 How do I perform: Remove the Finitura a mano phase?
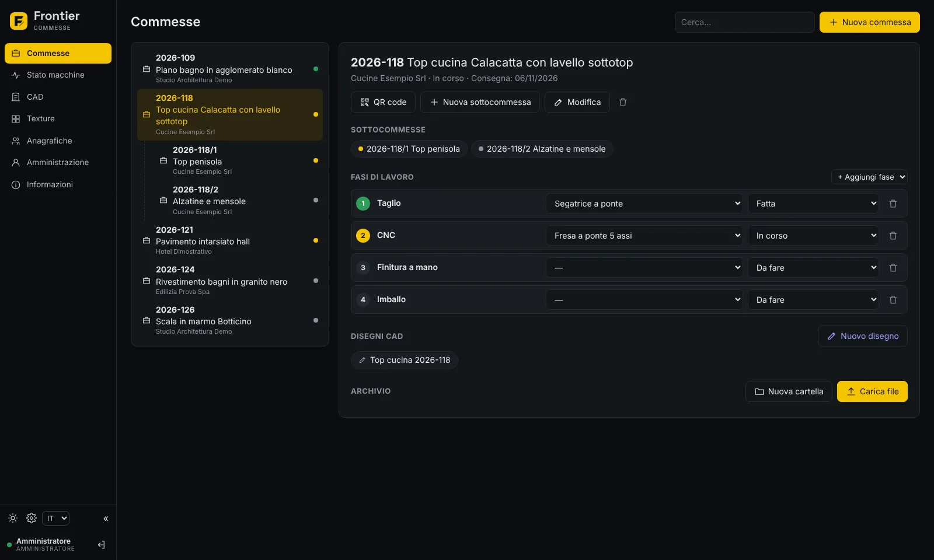(893, 268)
